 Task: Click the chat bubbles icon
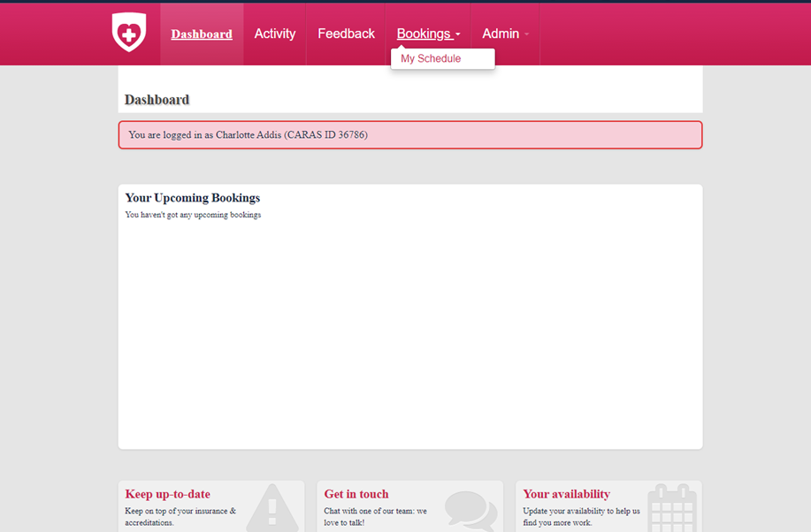pyautogui.click(x=471, y=511)
